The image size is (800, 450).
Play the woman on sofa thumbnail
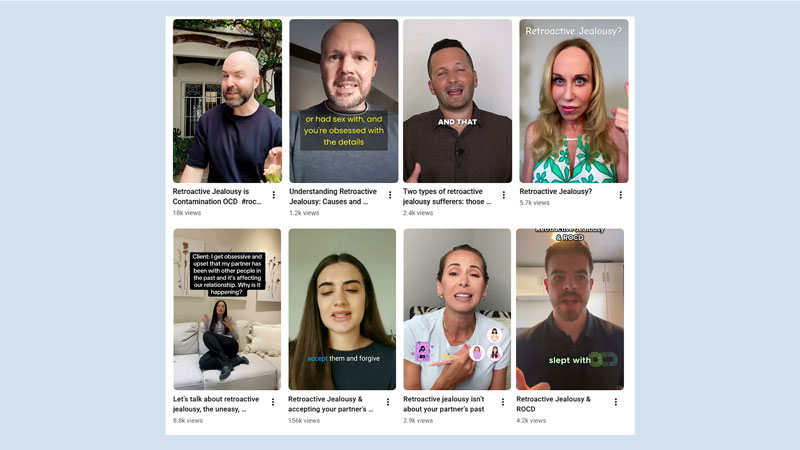point(227,309)
